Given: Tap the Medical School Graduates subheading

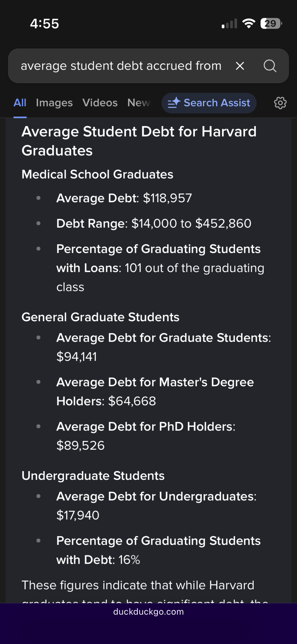Looking at the screenshot, I should click(x=97, y=174).
